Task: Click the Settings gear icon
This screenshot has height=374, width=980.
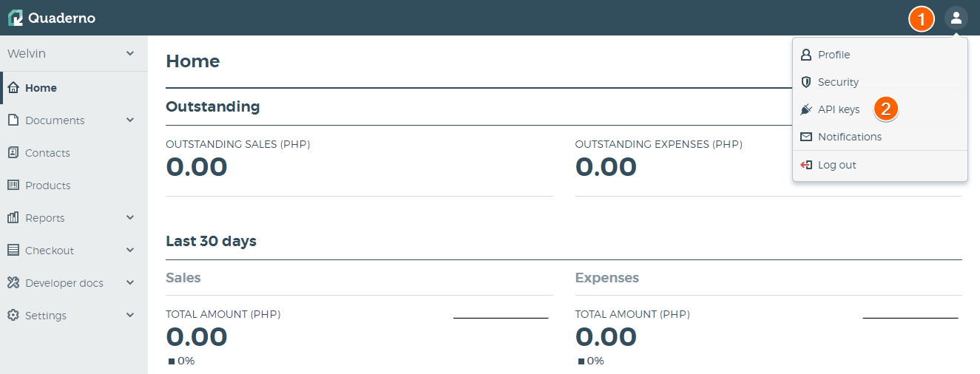Action: point(13,316)
